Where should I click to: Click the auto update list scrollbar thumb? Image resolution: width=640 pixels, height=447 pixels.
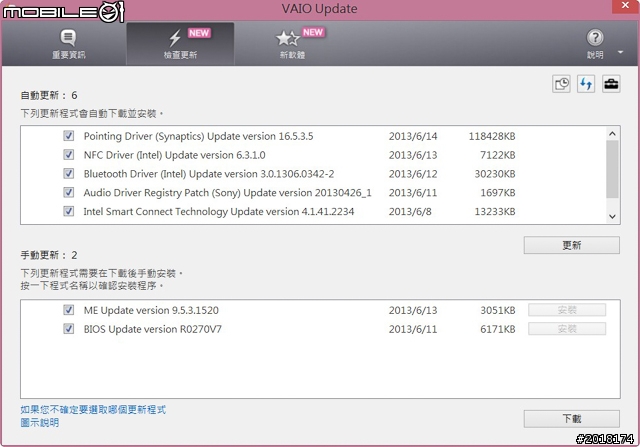[x=612, y=169]
